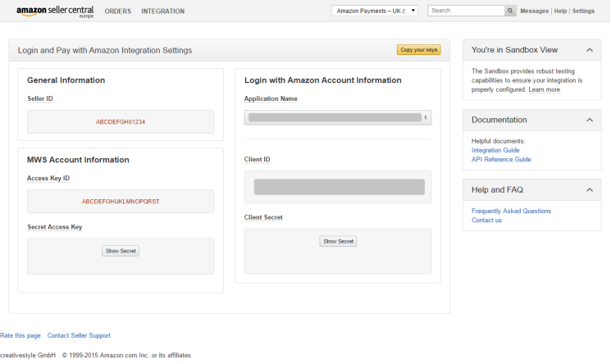The width and height of the screenshot is (611, 364).
Task: Click the Secret Access Key label
Action: point(55,227)
